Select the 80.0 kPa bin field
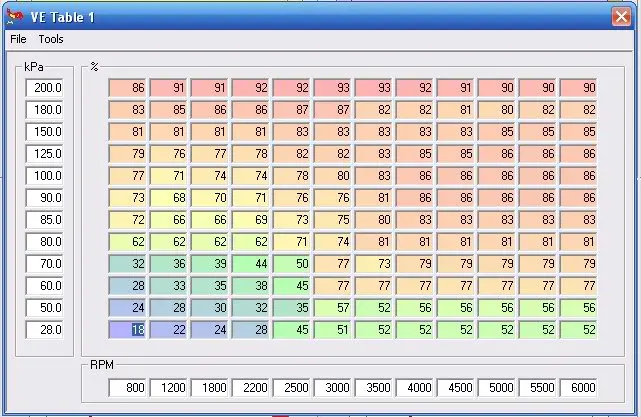Image resolution: width=641 pixels, height=417 pixels. (x=45, y=242)
